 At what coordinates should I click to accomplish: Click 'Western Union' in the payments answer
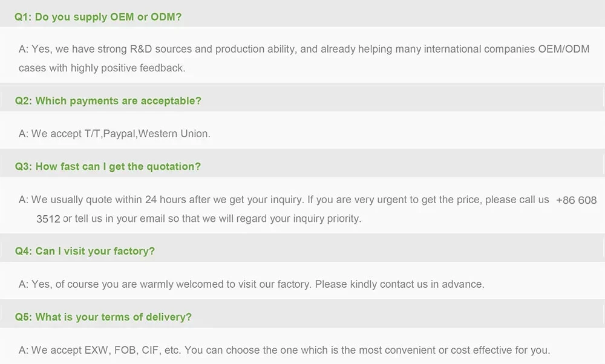click(174, 134)
